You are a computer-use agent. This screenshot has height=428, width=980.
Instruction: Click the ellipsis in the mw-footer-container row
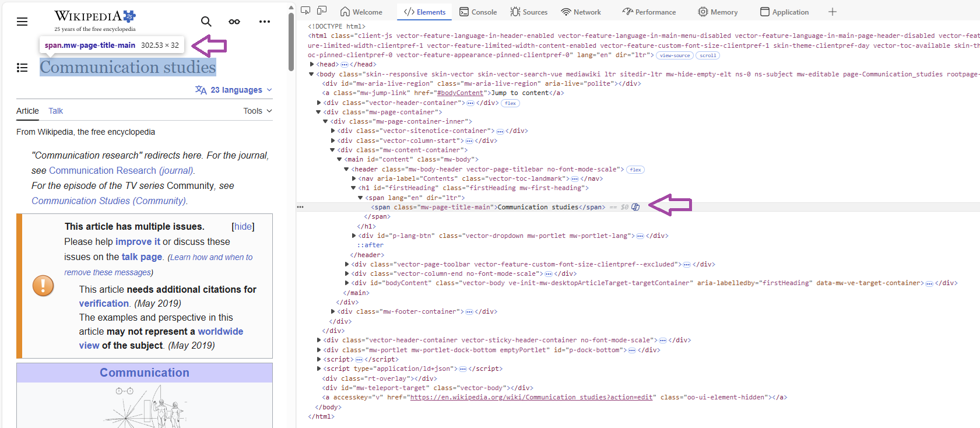(x=469, y=312)
